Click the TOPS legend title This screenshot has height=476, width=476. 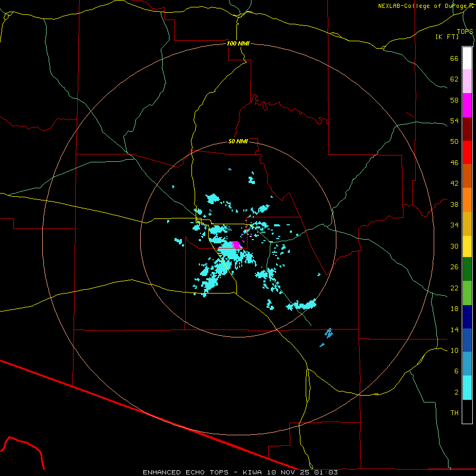pos(465,31)
